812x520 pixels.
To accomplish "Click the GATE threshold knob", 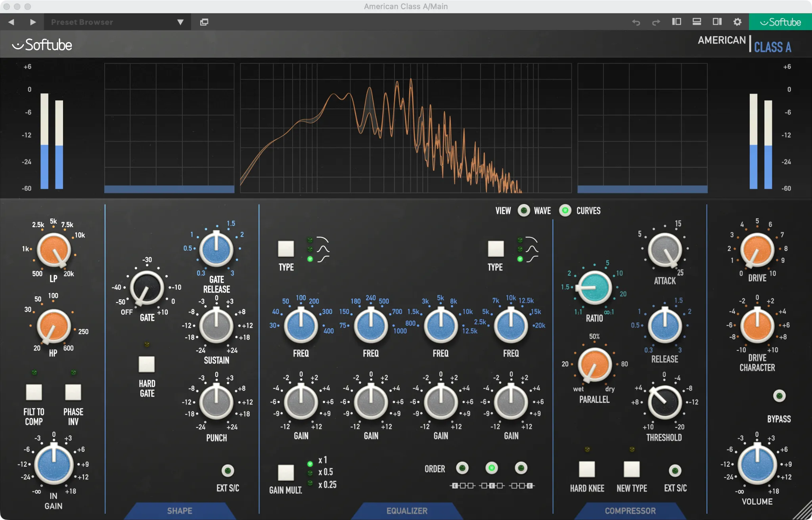I will (147, 288).
